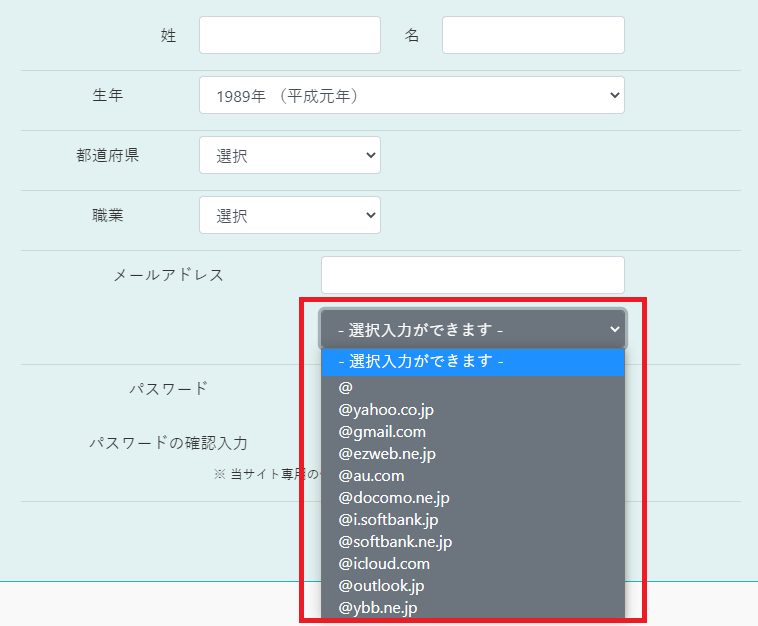Choose @icloud.com from the list
Screen dimensions: 758x626
coord(473,564)
